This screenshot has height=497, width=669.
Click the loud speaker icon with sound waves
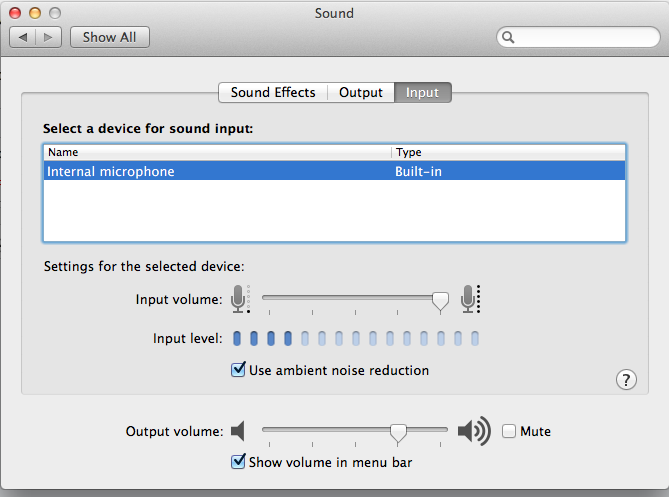click(474, 431)
